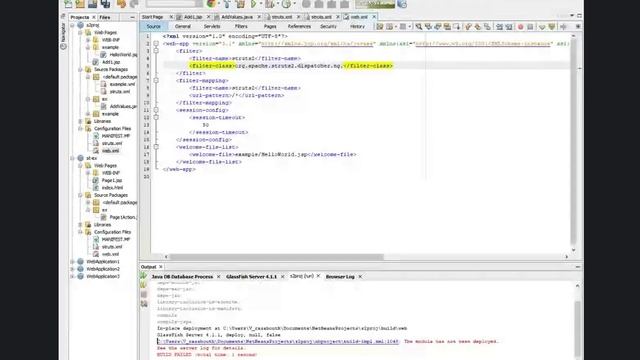Image resolution: width=640 pixels, height=360 pixels.
Task: Switch to Java DB Database Process tab
Action: (x=182, y=277)
